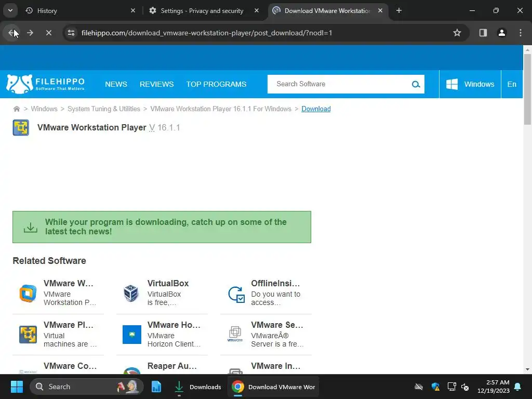This screenshot has width=532, height=399.
Task: Close the History tab
Action: coord(133,11)
